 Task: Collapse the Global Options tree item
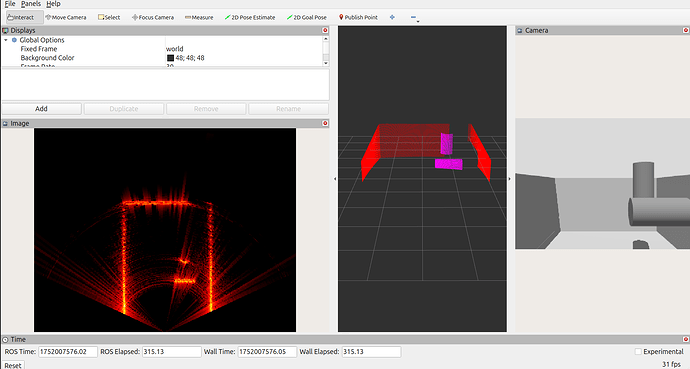[6, 40]
